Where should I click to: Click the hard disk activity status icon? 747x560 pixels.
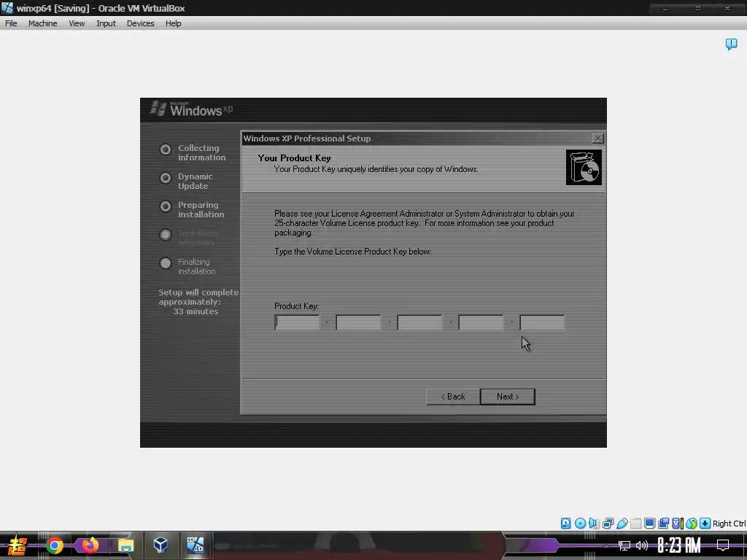click(565, 524)
